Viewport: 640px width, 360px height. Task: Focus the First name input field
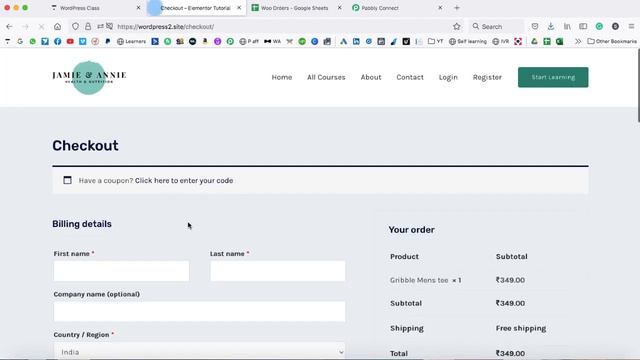(x=121, y=271)
